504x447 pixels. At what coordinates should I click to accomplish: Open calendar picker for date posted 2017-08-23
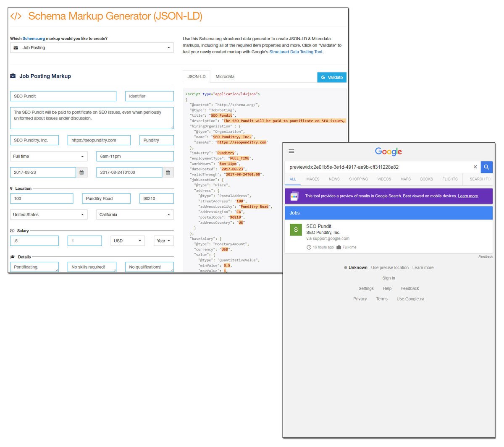click(x=81, y=173)
